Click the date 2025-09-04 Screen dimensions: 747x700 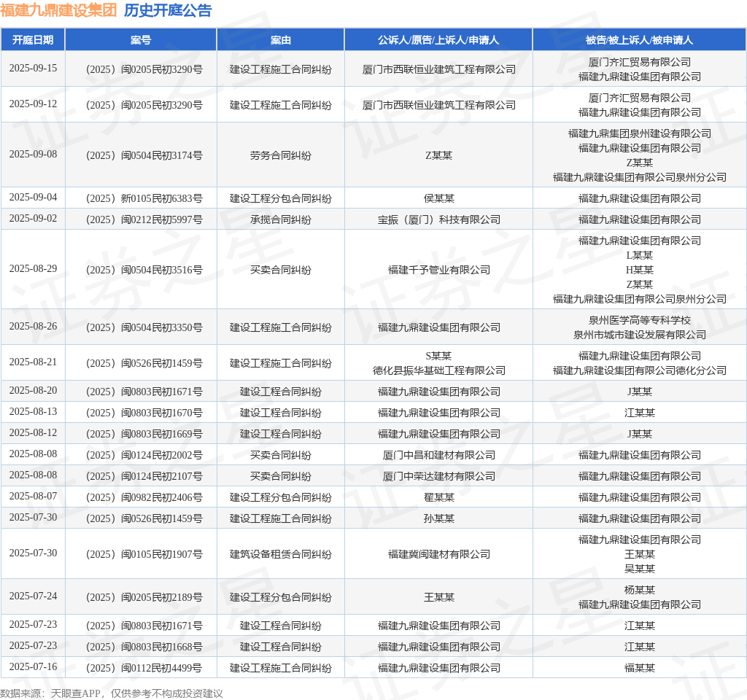tap(33, 197)
